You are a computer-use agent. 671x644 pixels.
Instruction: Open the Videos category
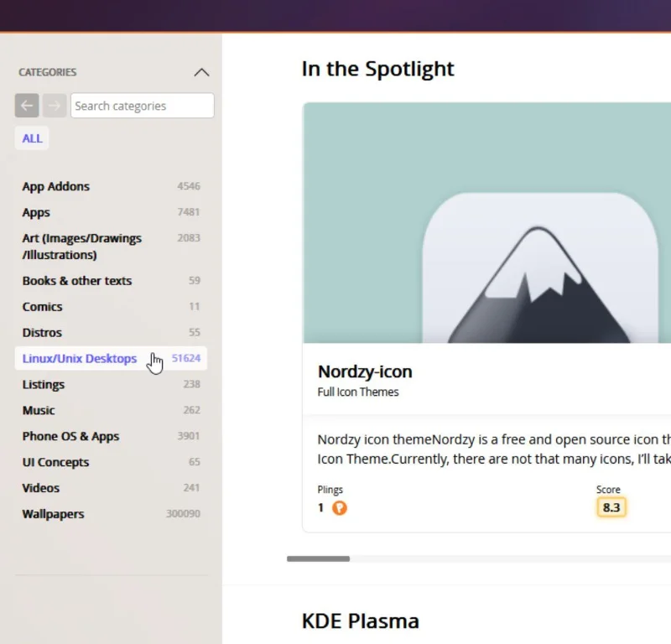point(111,488)
